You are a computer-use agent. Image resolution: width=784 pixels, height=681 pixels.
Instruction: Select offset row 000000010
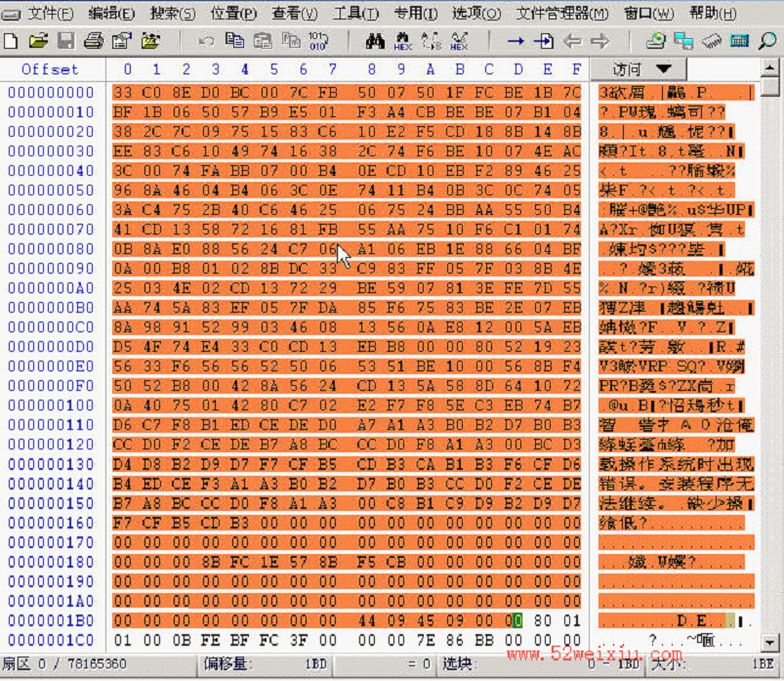point(51,111)
